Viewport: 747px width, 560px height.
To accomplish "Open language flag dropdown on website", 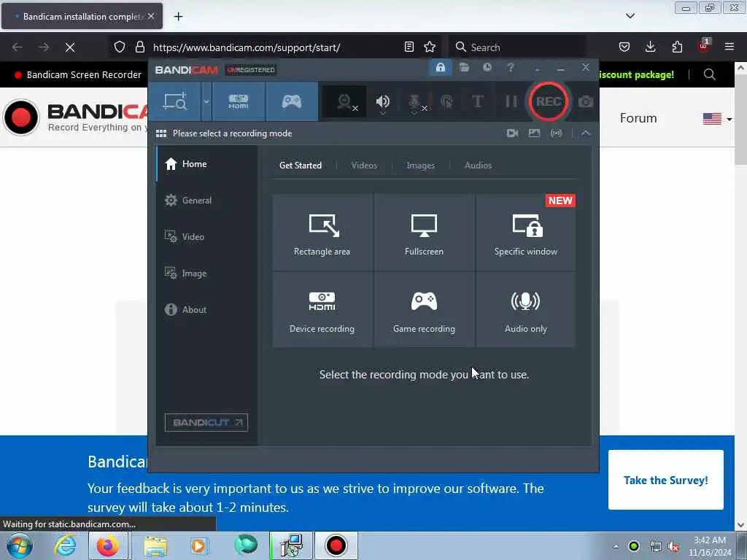I will pyautogui.click(x=718, y=119).
